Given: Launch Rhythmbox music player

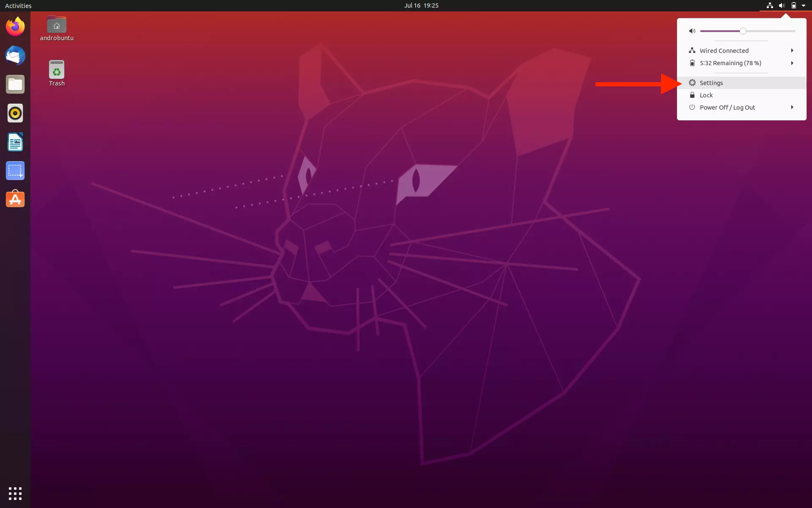Looking at the screenshot, I should (15, 113).
